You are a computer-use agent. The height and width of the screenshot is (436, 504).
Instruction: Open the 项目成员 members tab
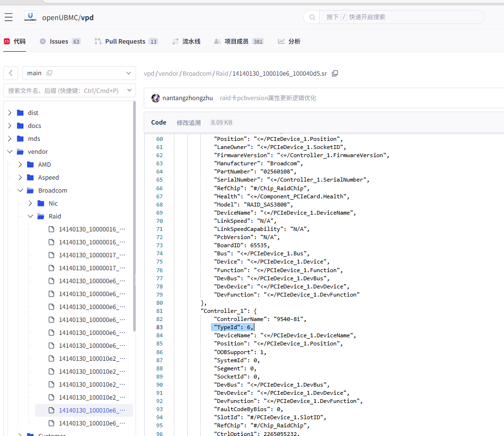tap(239, 42)
